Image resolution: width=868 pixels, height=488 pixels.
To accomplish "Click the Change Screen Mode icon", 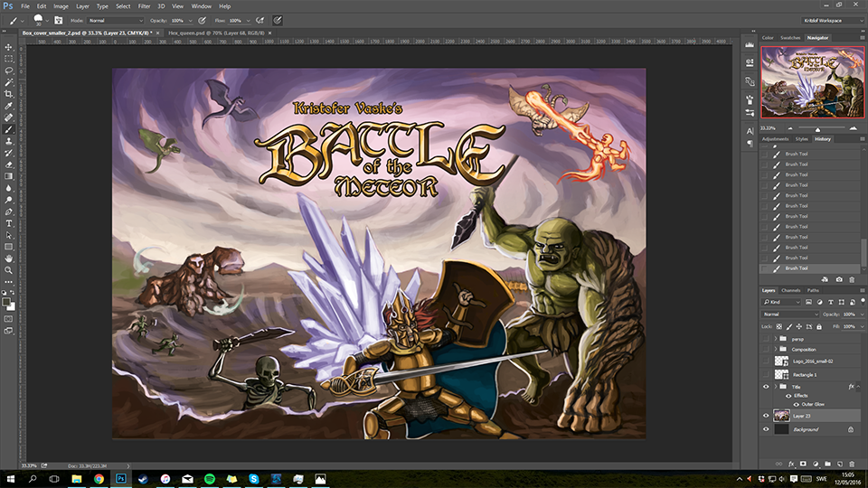I will [x=8, y=331].
